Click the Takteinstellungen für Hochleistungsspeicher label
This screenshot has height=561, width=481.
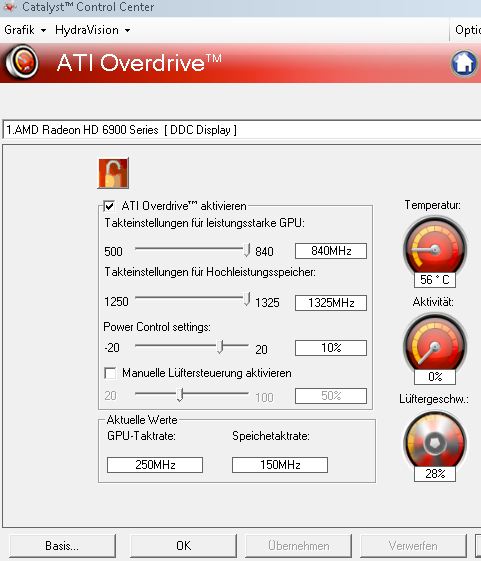click(210, 272)
